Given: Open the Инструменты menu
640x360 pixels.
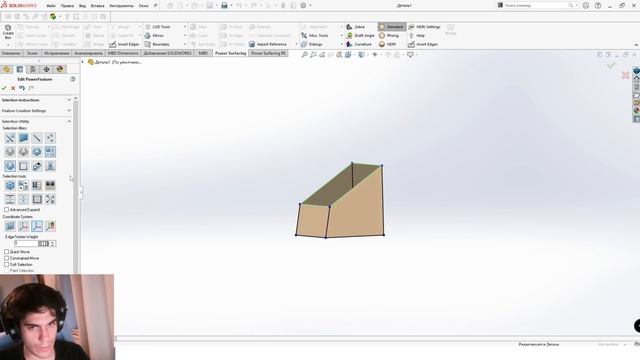Looking at the screenshot, I should [121, 6].
